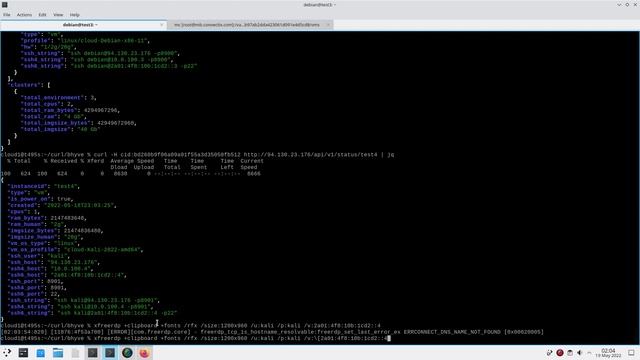
Task: Click the window menu icon in the title bar
Action: tap(4, 4)
